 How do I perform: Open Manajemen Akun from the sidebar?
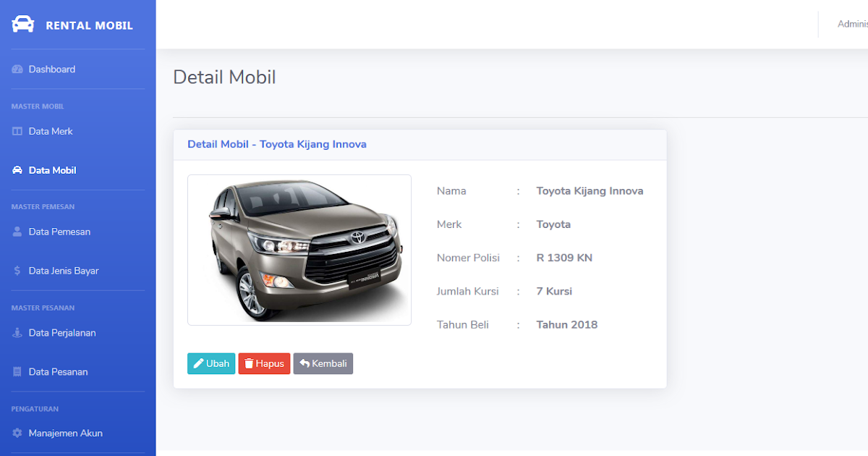point(65,433)
